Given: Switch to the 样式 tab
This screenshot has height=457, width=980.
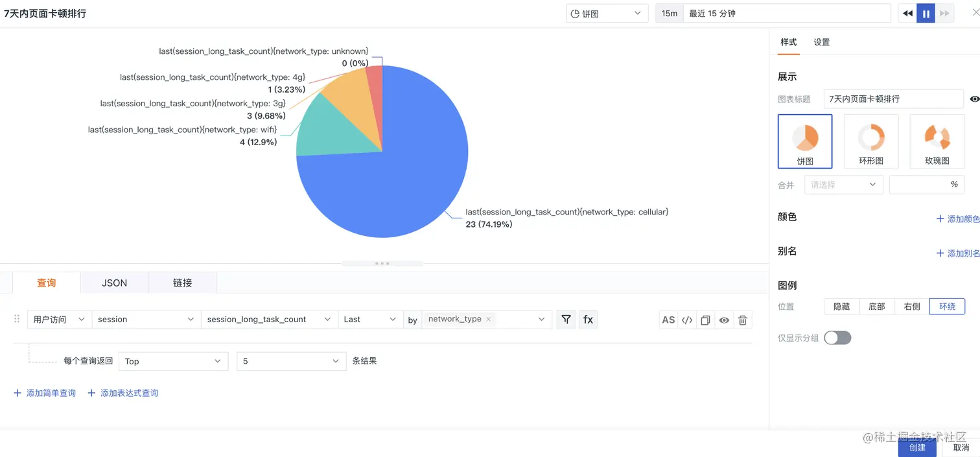Looking at the screenshot, I should click(x=789, y=42).
